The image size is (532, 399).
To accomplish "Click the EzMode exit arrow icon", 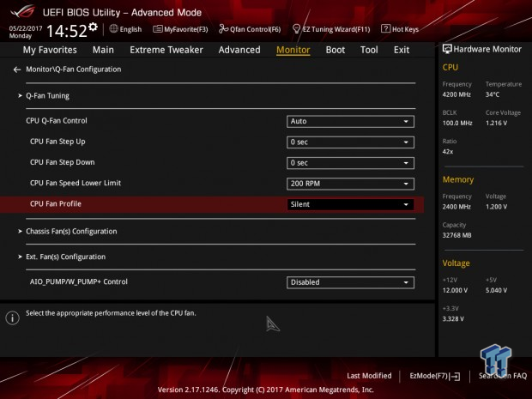I will pos(455,376).
